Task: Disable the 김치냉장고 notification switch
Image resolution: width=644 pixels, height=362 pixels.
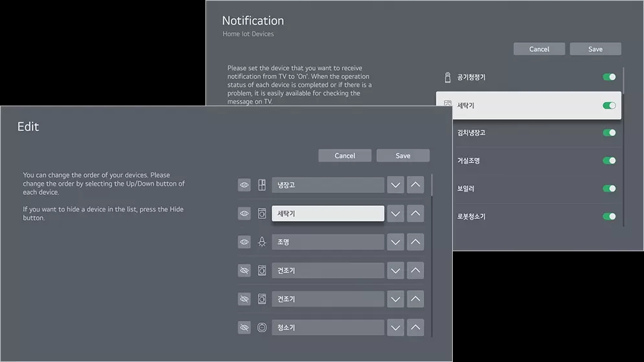Action: pos(609,133)
